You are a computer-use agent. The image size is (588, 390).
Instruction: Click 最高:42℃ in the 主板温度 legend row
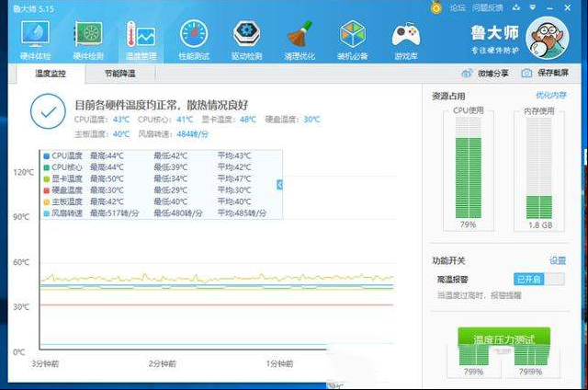coord(107,202)
